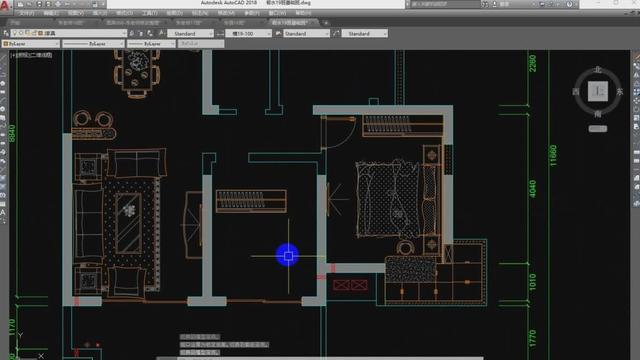The image size is (640, 360).
Task: Open the dimension style 18-100 dropdown
Action: click(x=249, y=33)
